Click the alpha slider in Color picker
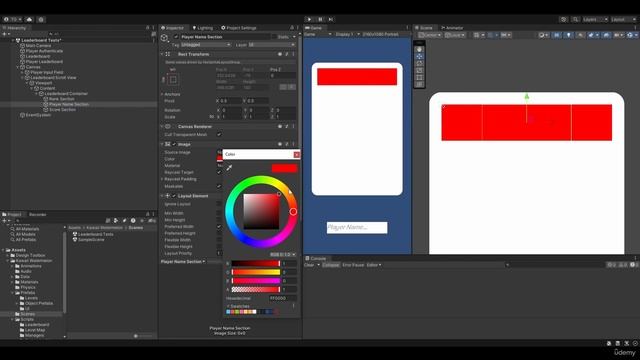Image resolution: width=640 pixels, height=360 pixels. click(256, 289)
